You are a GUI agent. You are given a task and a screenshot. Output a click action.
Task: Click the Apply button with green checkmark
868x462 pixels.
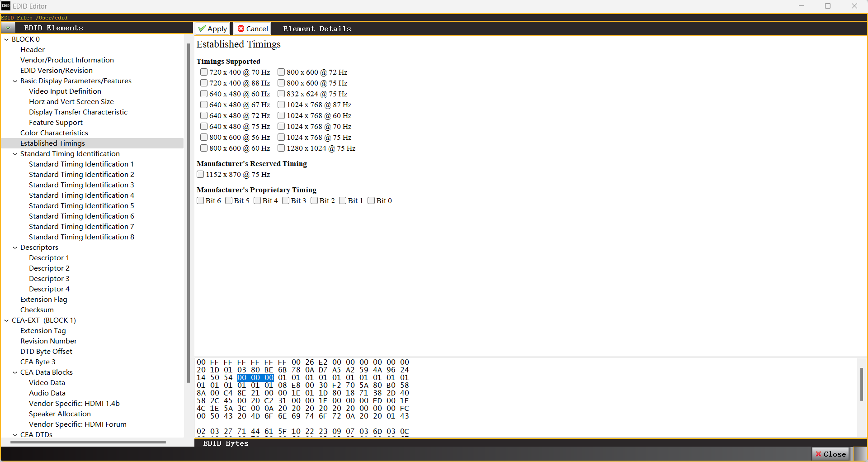[x=212, y=29]
